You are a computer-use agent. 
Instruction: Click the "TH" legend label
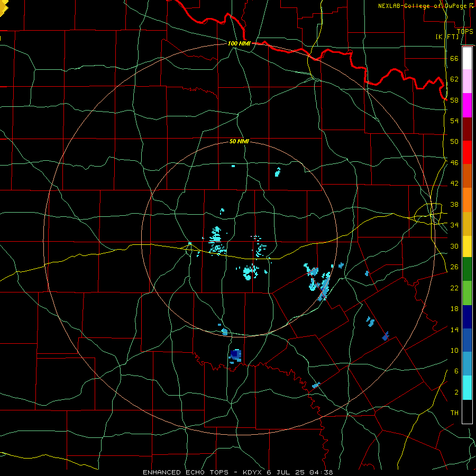tap(454, 413)
